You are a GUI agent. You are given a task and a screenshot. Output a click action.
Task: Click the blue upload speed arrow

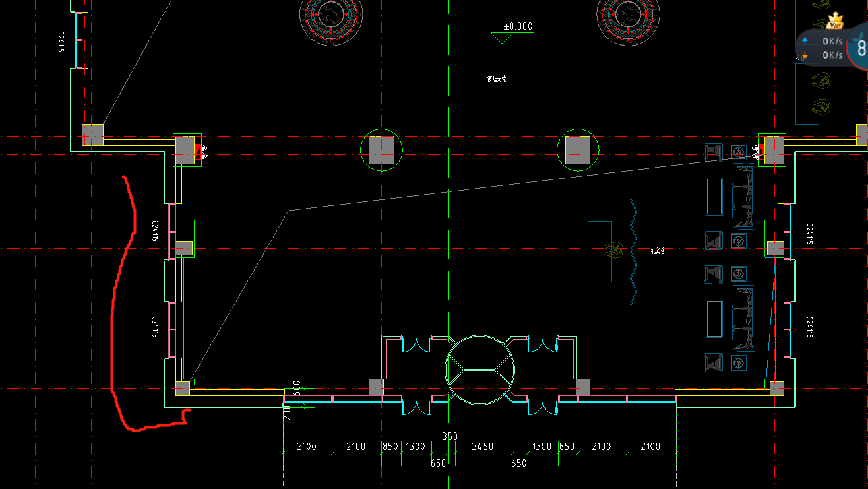coord(805,40)
